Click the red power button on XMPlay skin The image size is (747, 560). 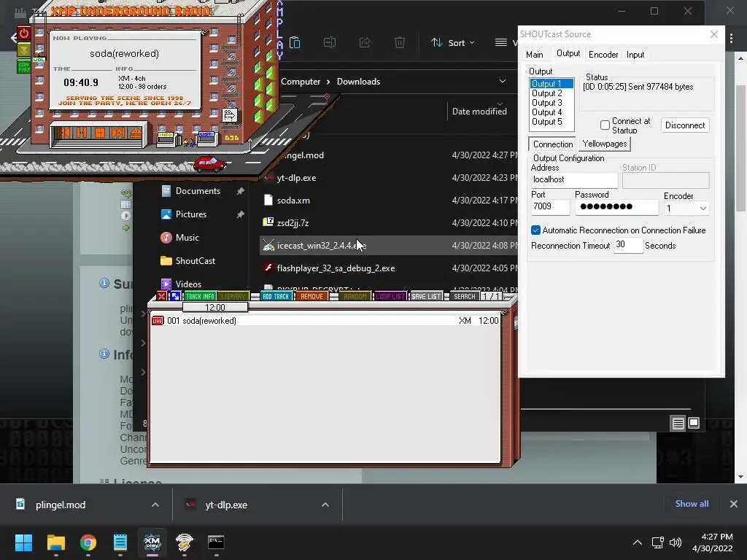coord(24,33)
